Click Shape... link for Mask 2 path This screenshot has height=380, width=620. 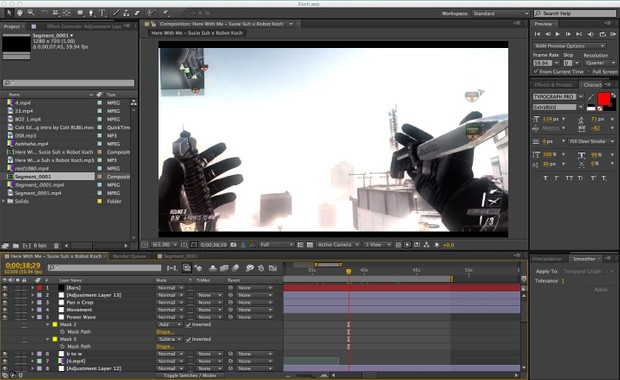click(165, 332)
